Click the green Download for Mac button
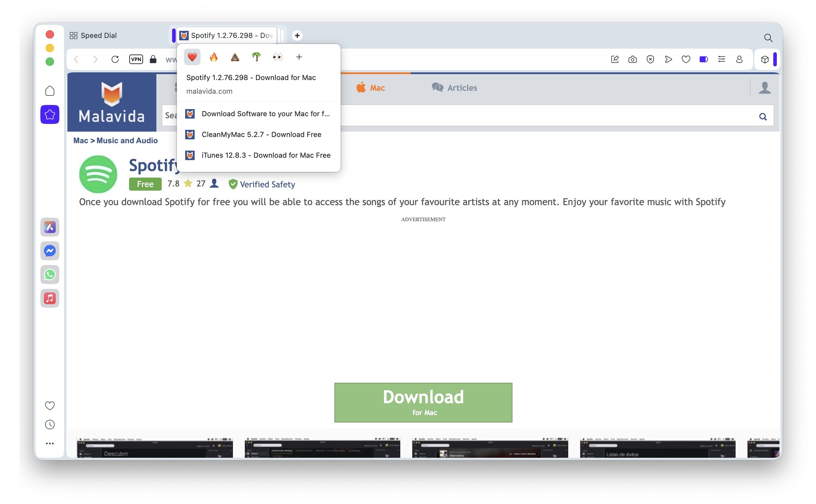Screen dimensions: 816x504 point(423,402)
